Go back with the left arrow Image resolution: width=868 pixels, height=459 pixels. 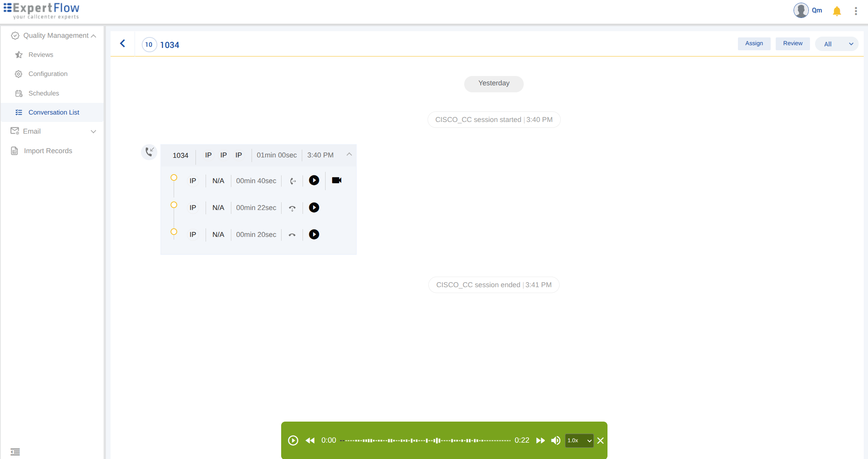(x=123, y=44)
